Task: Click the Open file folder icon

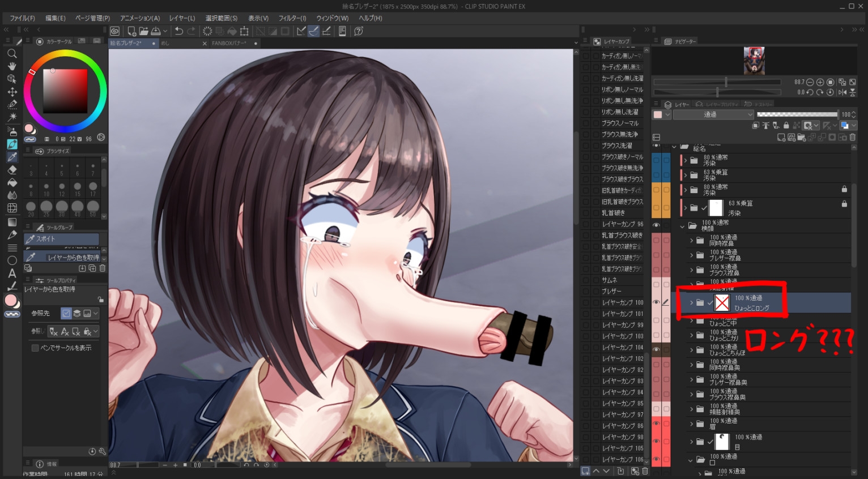Action: coord(143,31)
